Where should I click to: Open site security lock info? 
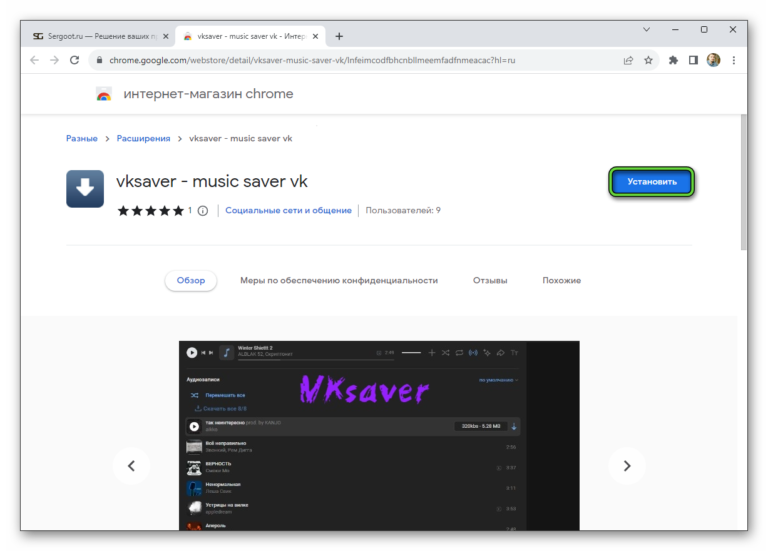(99, 60)
